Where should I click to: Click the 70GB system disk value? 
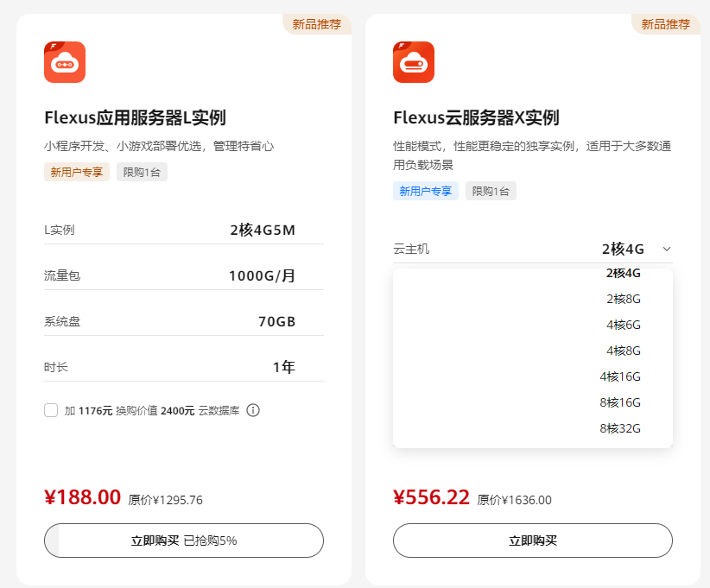click(x=276, y=321)
